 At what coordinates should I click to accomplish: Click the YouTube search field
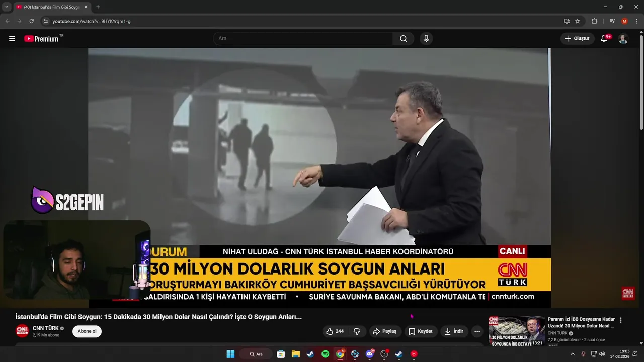[x=303, y=39]
